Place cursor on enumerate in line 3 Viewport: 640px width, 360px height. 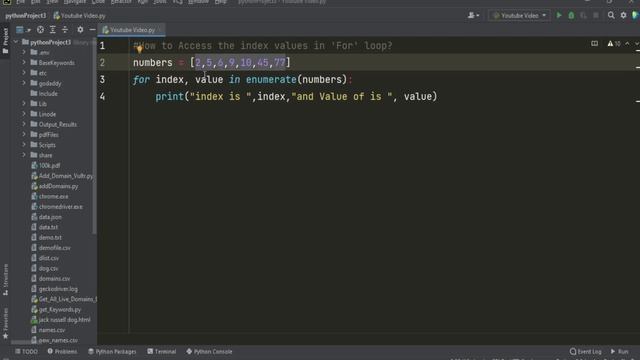tap(271, 80)
